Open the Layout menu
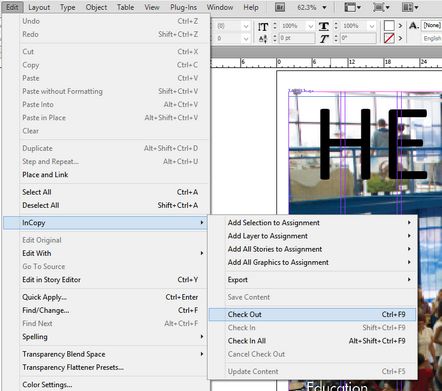This screenshot has height=391, width=442. click(x=39, y=7)
